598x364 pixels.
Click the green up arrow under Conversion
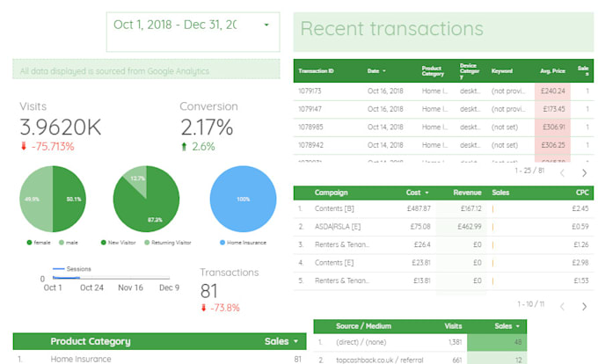(x=184, y=146)
